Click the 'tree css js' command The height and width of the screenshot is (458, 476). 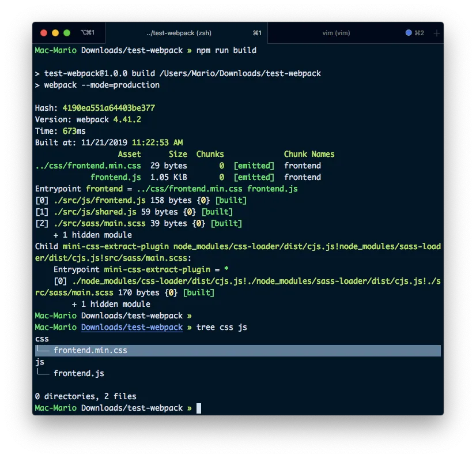pyautogui.click(x=222, y=327)
